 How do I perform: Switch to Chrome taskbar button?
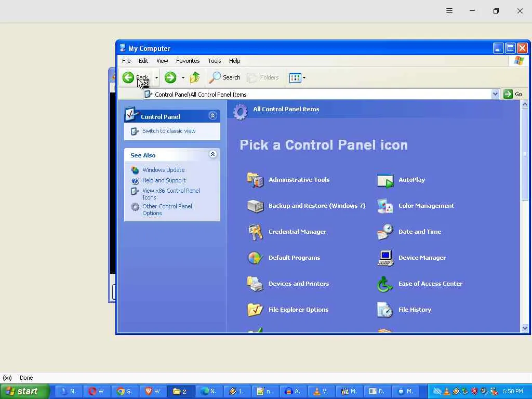pos(124,391)
